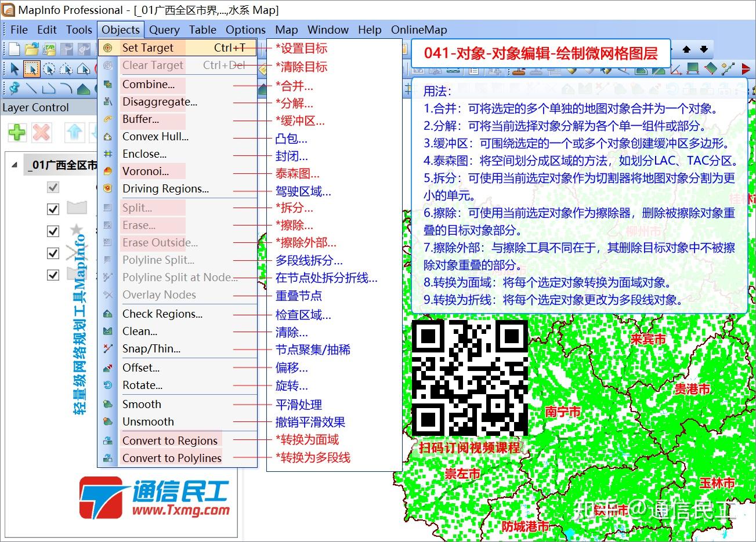
Task: Choose Driving Regions... menu entry
Action: coord(178,188)
